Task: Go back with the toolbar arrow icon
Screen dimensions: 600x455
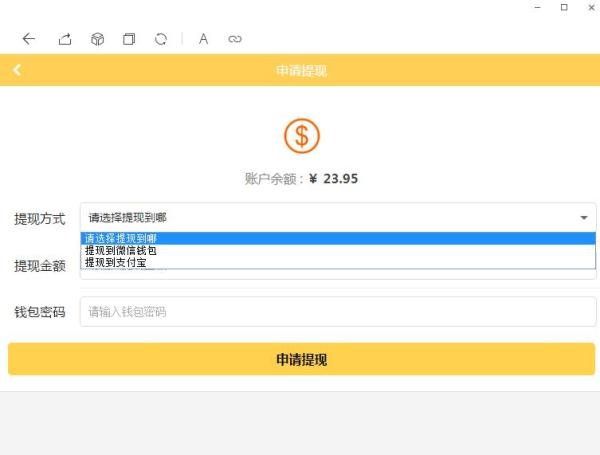Action: tap(29, 39)
